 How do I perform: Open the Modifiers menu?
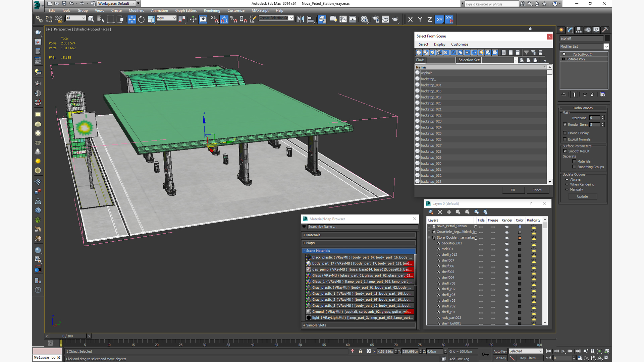point(136,10)
